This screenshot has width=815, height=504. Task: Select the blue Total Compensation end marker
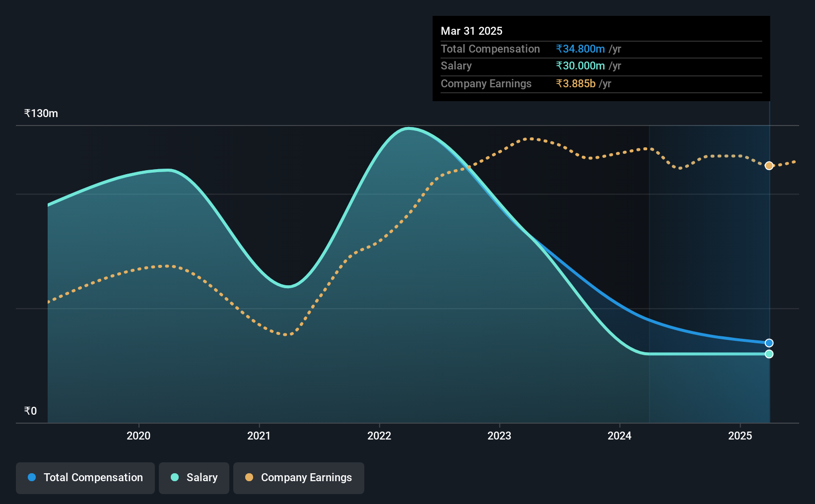pyautogui.click(x=769, y=343)
